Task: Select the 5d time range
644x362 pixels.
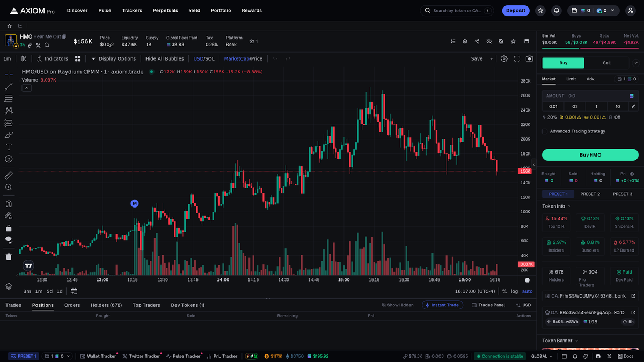Action: (x=49, y=291)
